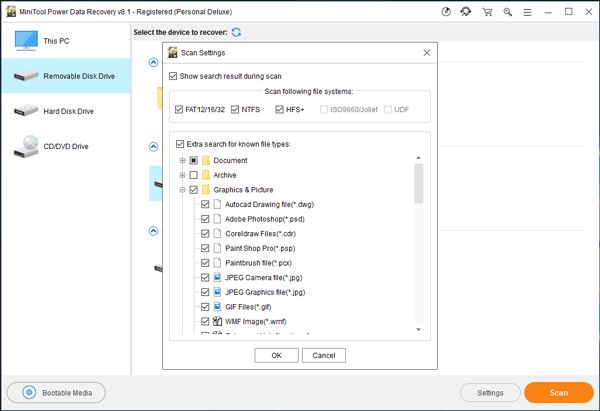This screenshot has height=411, width=600.
Task: Click the Adobe Photoshop file page icon
Action: tap(217, 219)
